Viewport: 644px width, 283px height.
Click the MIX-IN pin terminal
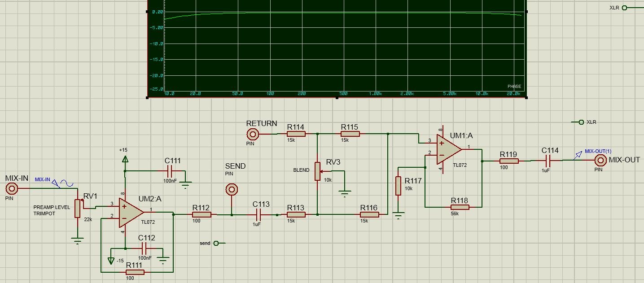point(11,188)
